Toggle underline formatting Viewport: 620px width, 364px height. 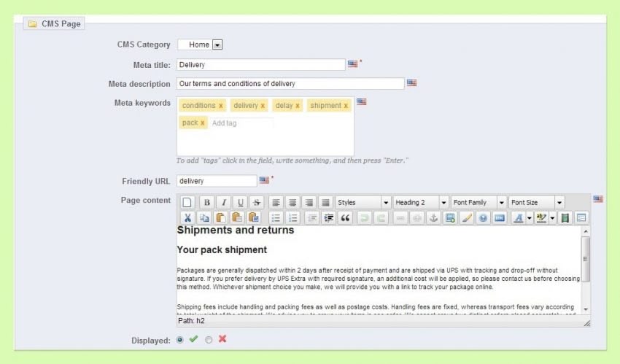[240, 202]
